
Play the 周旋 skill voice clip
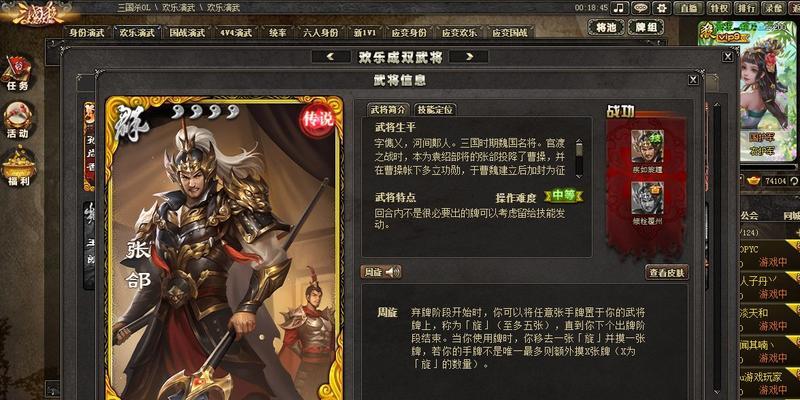tap(381, 272)
